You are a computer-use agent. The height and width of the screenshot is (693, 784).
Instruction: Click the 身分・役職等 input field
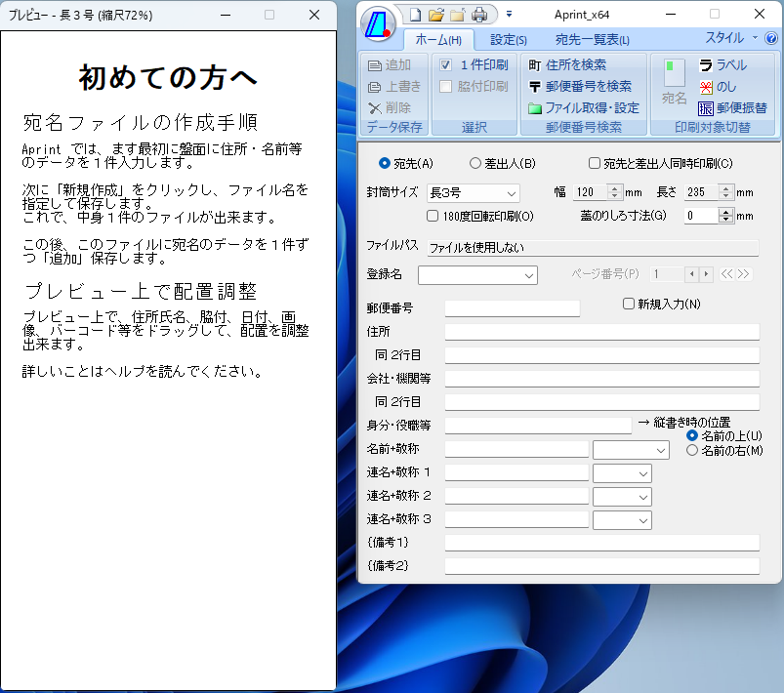pos(538,425)
